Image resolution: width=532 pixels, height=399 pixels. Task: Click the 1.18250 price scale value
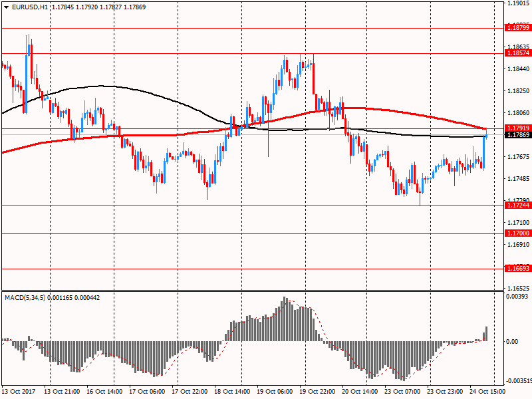pyautogui.click(x=519, y=91)
